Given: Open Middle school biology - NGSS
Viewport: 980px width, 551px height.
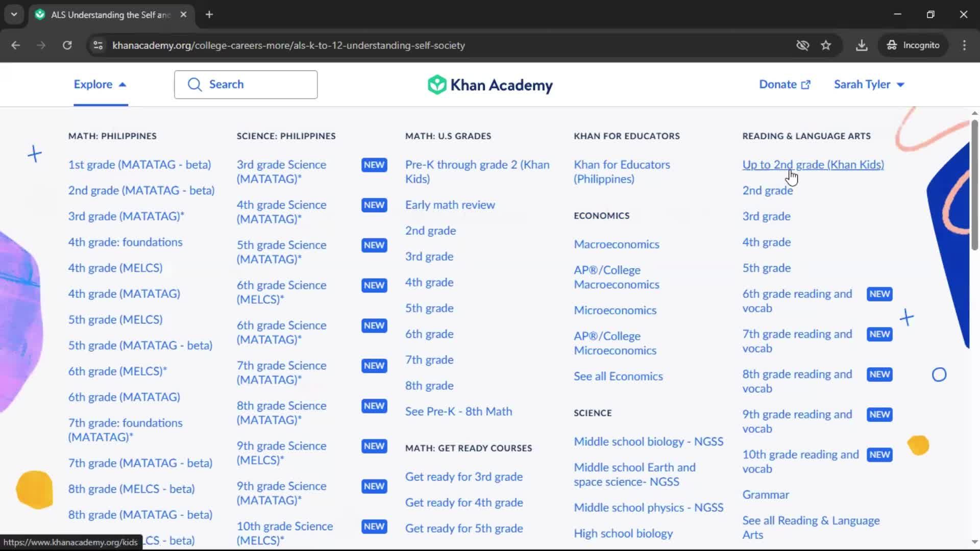Looking at the screenshot, I should pyautogui.click(x=648, y=442).
